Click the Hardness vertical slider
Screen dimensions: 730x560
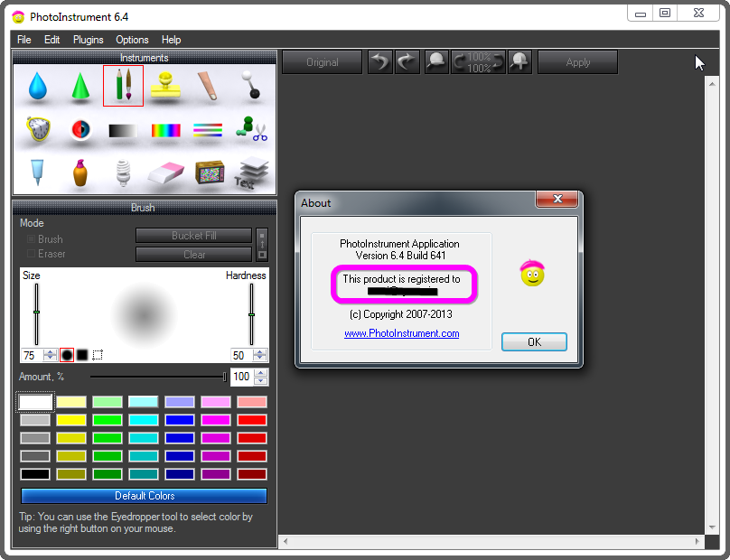[x=251, y=314]
